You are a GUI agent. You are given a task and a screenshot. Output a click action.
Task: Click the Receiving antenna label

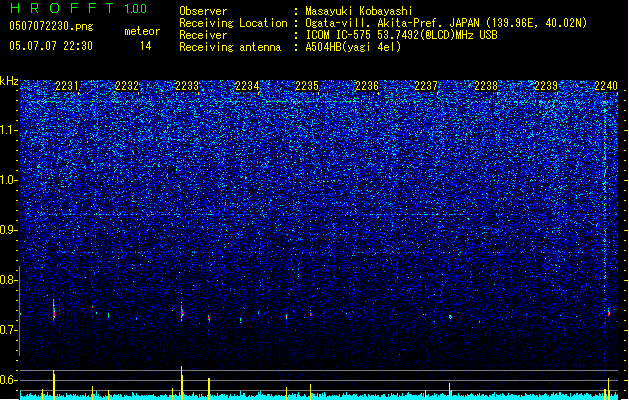[230, 47]
